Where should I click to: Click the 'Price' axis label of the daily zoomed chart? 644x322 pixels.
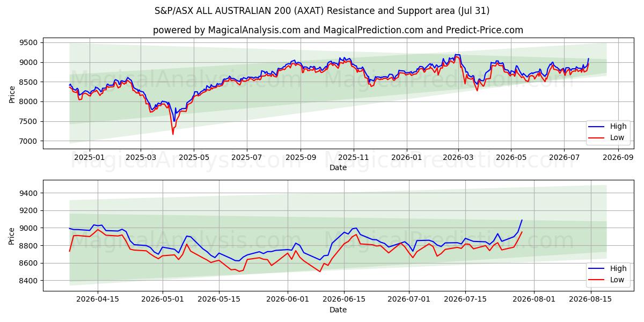12,236
